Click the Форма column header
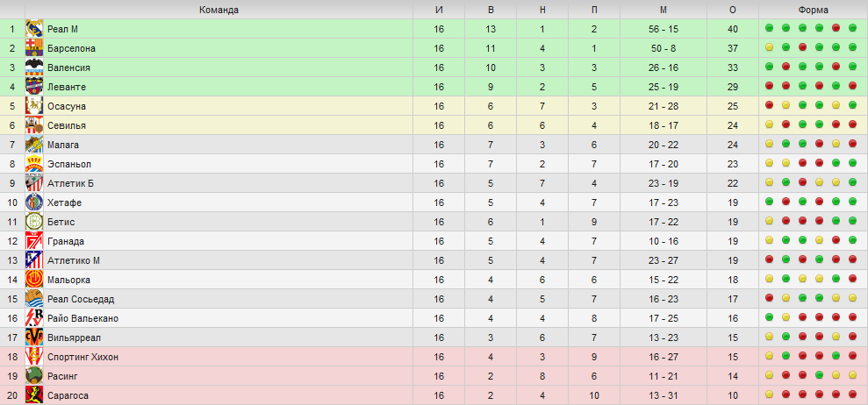The height and width of the screenshot is (405, 868). [814, 10]
